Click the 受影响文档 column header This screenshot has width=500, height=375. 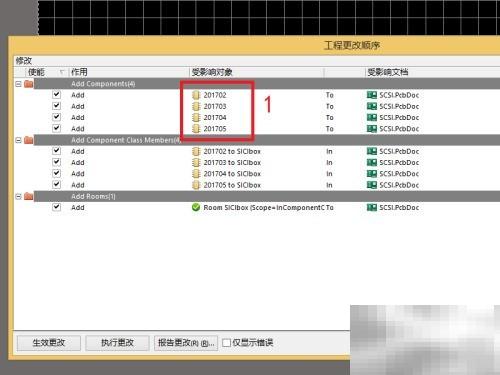pos(433,72)
